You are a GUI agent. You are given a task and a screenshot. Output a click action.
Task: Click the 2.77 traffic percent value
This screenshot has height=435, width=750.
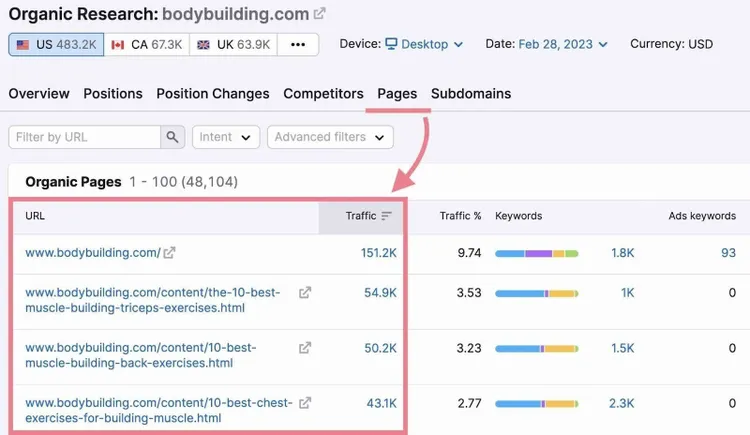click(x=469, y=403)
